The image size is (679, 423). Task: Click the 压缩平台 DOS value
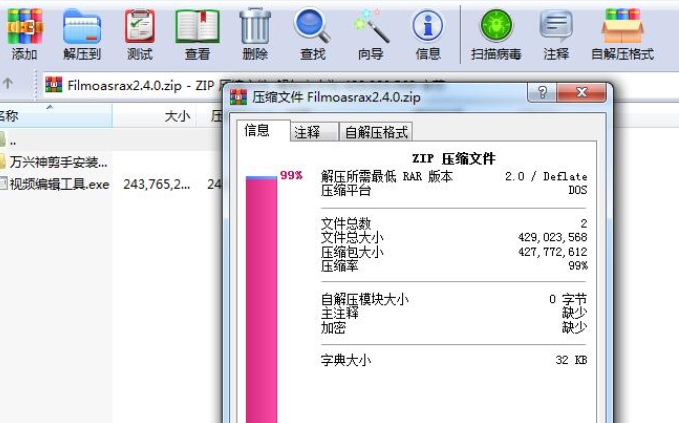point(578,190)
